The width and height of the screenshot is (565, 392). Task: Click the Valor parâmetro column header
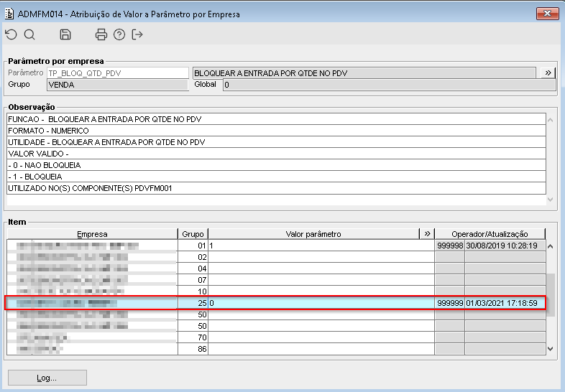point(313,234)
